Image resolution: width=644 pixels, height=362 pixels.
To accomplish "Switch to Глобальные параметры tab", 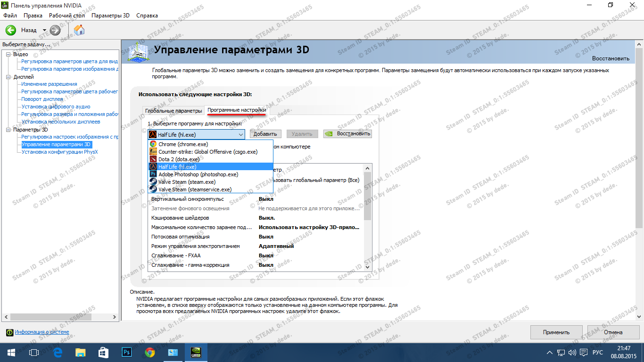I will click(x=173, y=111).
